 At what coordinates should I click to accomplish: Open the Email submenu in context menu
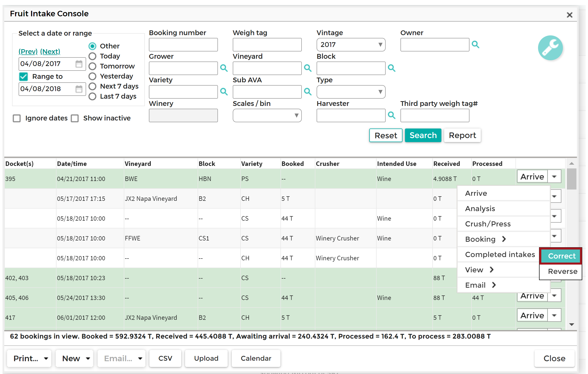pyautogui.click(x=504, y=285)
